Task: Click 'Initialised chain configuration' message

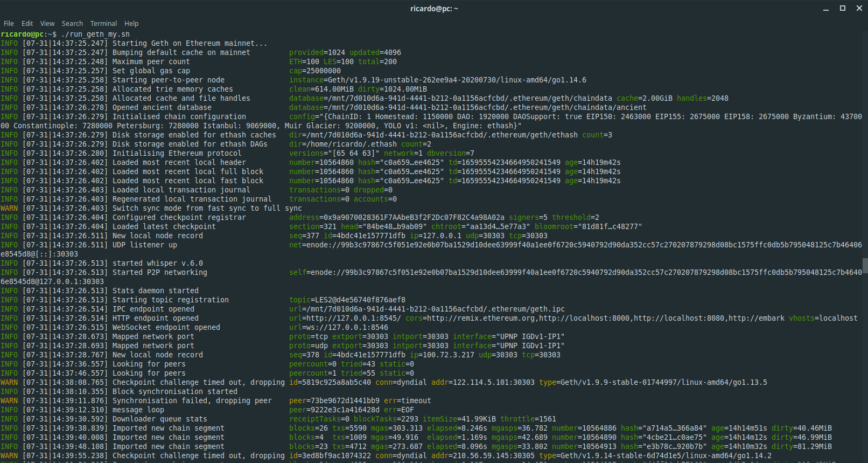Action: [179, 116]
